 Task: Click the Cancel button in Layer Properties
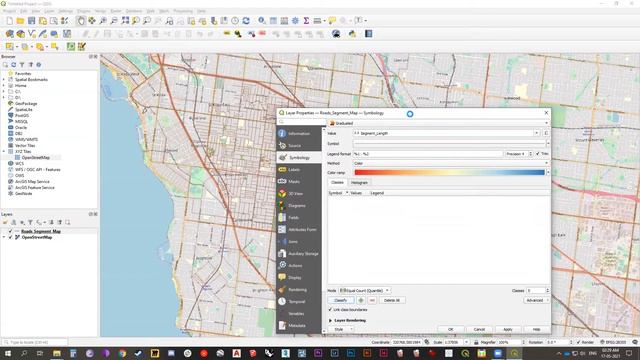coord(479,329)
